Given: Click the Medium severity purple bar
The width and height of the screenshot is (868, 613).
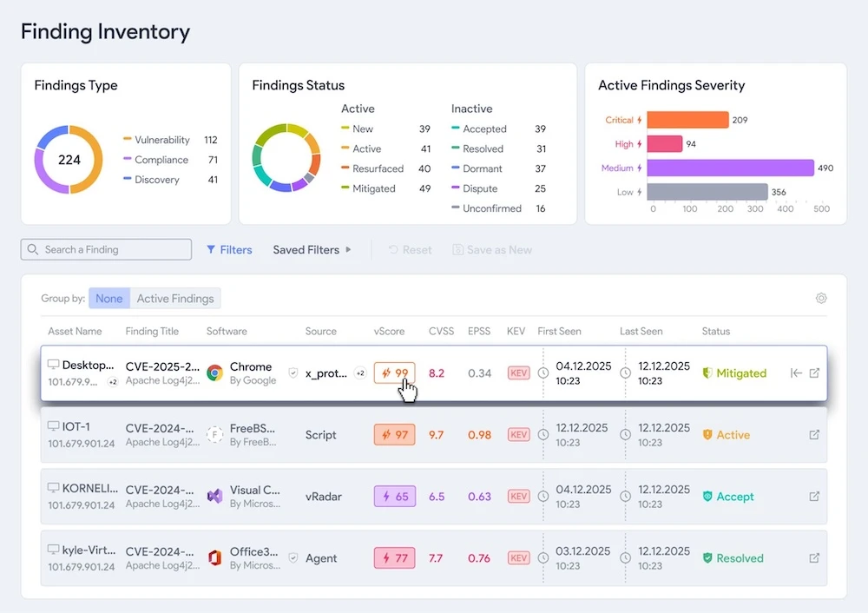Looking at the screenshot, I should tap(730, 168).
